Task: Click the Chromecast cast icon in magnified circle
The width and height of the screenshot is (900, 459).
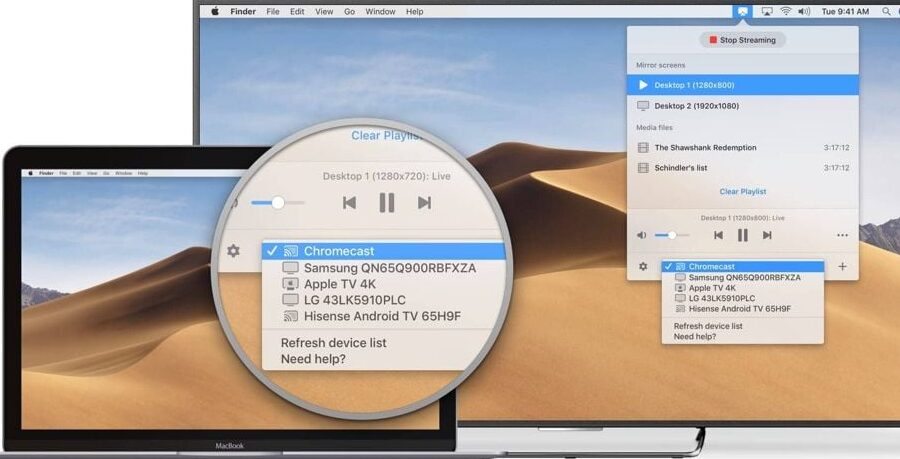Action: pyautogui.click(x=290, y=251)
